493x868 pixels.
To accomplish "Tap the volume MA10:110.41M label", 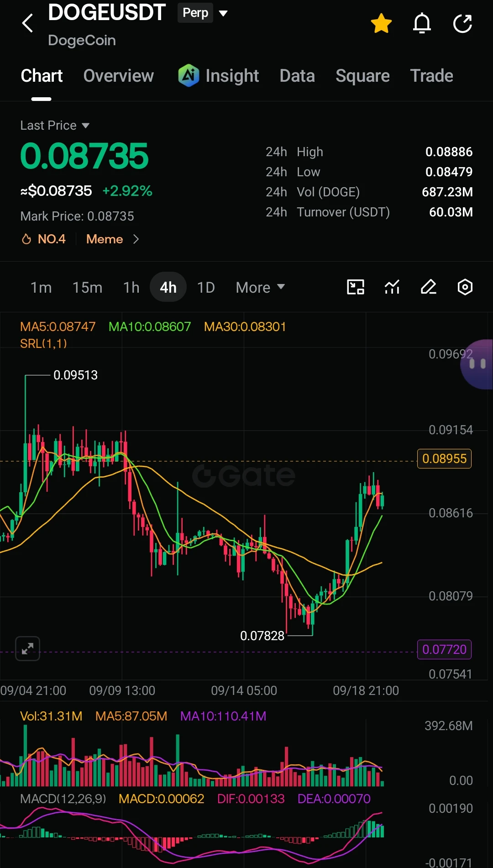I will point(223,716).
